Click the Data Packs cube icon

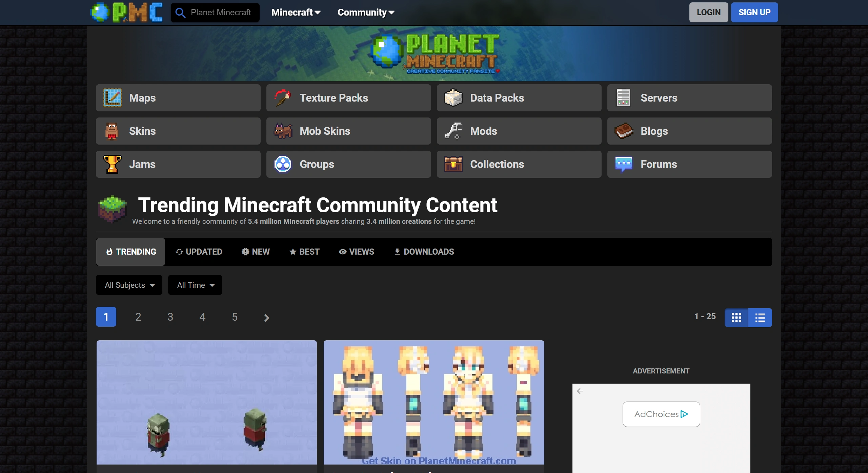pyautogui.click(x=453, y=98)
